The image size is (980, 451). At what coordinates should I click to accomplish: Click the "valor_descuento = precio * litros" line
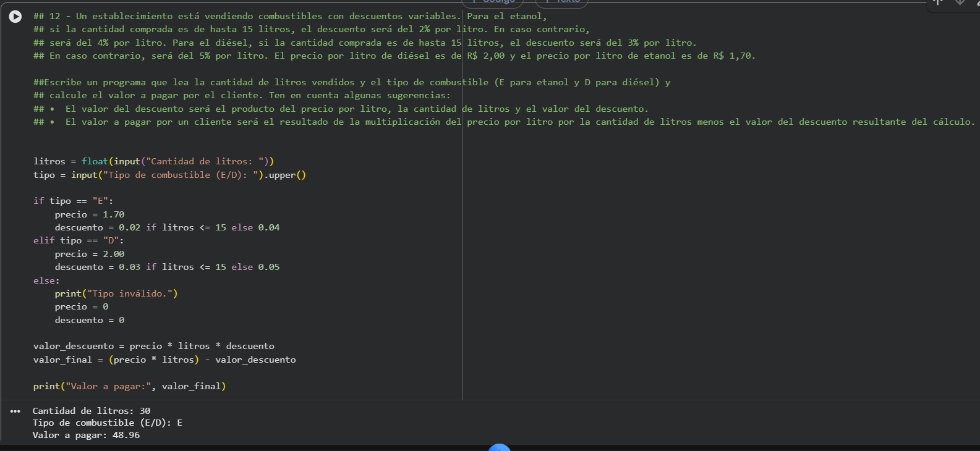pos(154,347)
